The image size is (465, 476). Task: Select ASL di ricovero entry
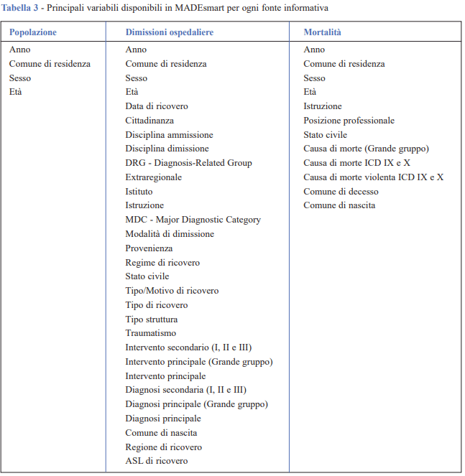pos(156,461)
